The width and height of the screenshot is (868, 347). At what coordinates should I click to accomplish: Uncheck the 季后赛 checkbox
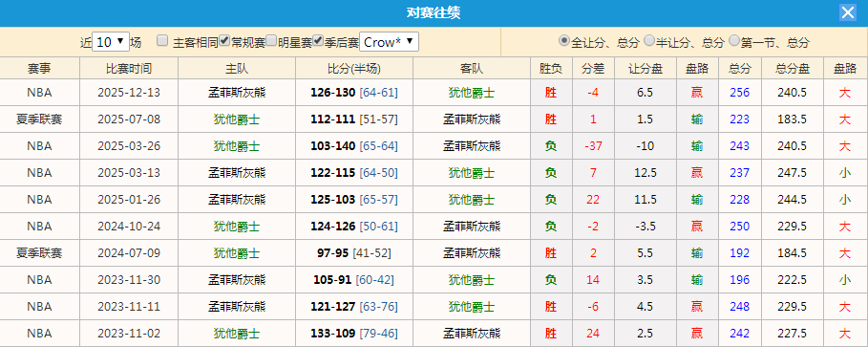tap(318, 40)
